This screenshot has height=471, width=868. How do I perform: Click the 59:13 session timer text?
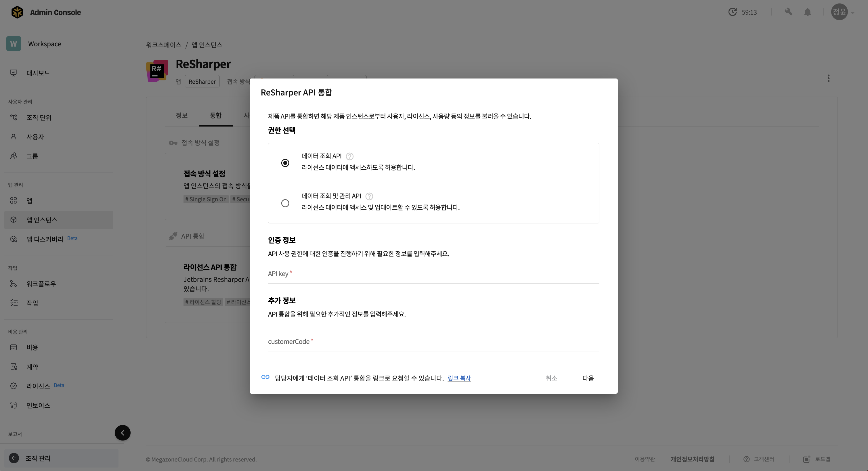pyautogui.click(x=750, y=12)
